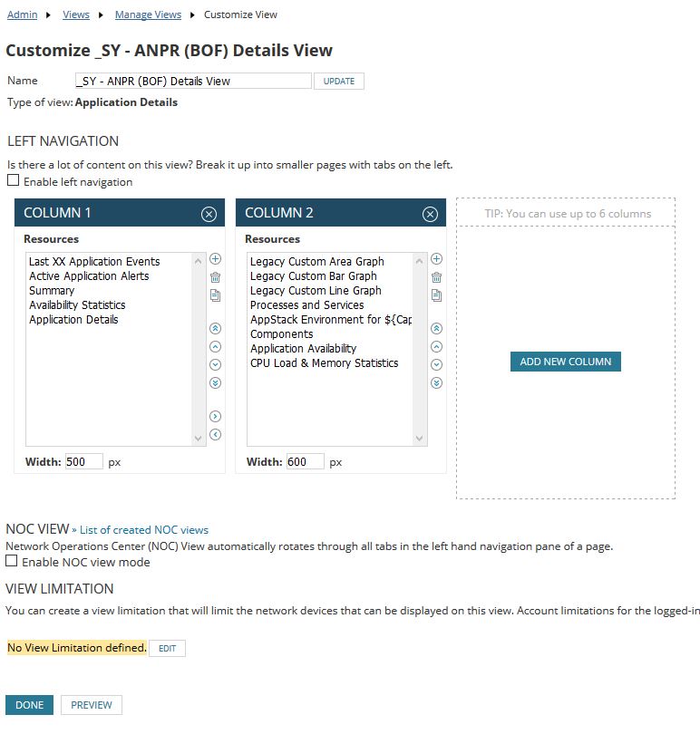Click Column 1 list scroll-down arrow
This screenshot has width=700, height=734.
199,439
